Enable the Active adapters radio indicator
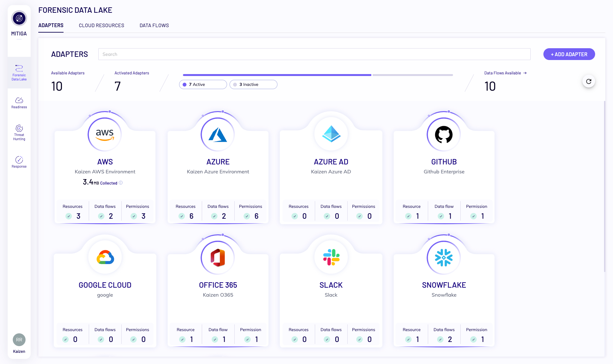 coord(185,84)
